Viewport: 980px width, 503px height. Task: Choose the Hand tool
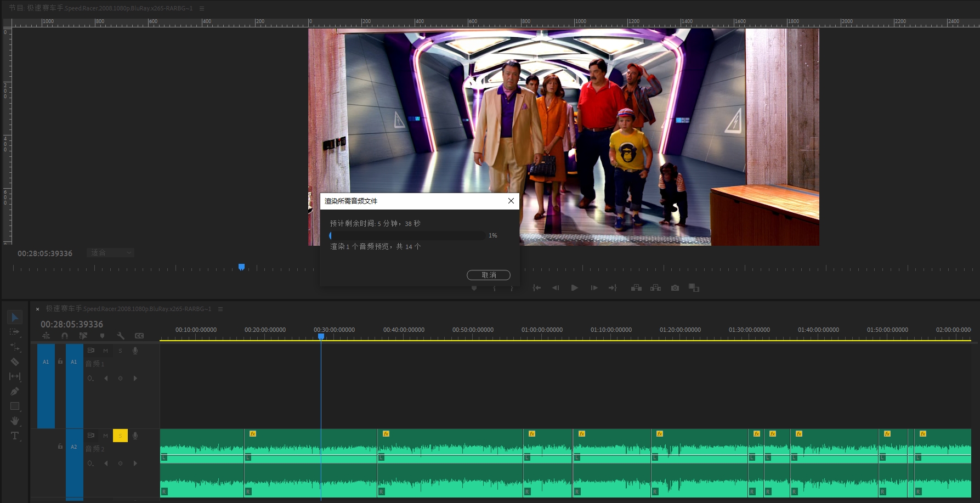[15, 421]
